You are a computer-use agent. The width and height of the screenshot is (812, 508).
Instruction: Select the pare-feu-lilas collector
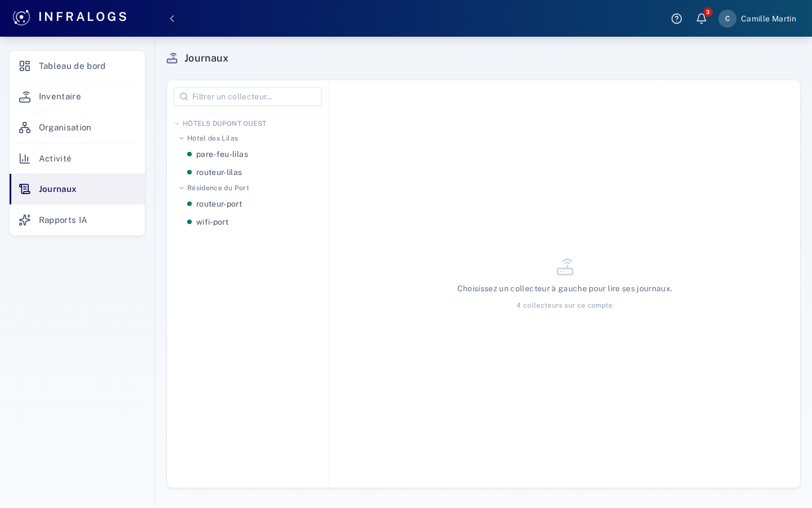click(248, 154)
